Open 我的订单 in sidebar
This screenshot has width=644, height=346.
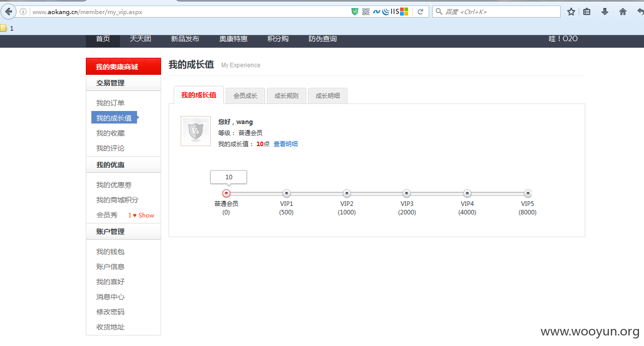(x=110, y=103)
